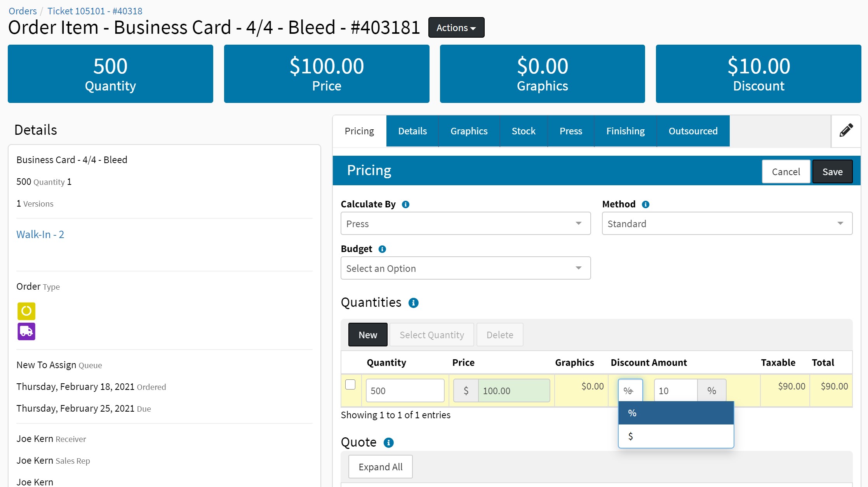
Task: Open the Method Standard dropdown
Action: pos(727,224)
